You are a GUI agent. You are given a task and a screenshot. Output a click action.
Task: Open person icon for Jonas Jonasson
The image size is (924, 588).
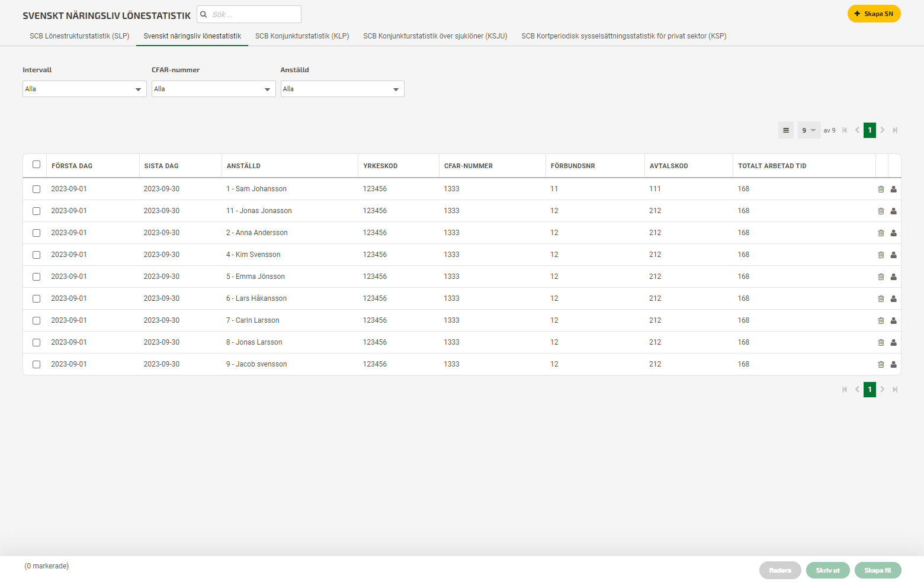point(894,211)
